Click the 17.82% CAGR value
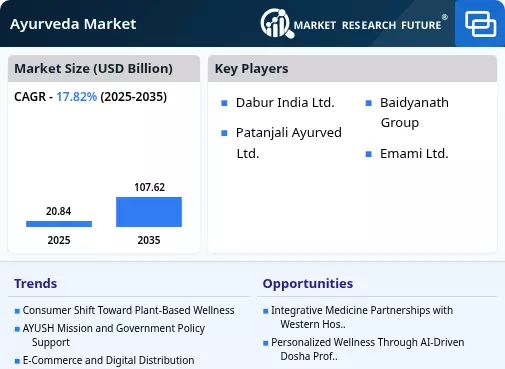505x369 pixels. pos(77,97)
